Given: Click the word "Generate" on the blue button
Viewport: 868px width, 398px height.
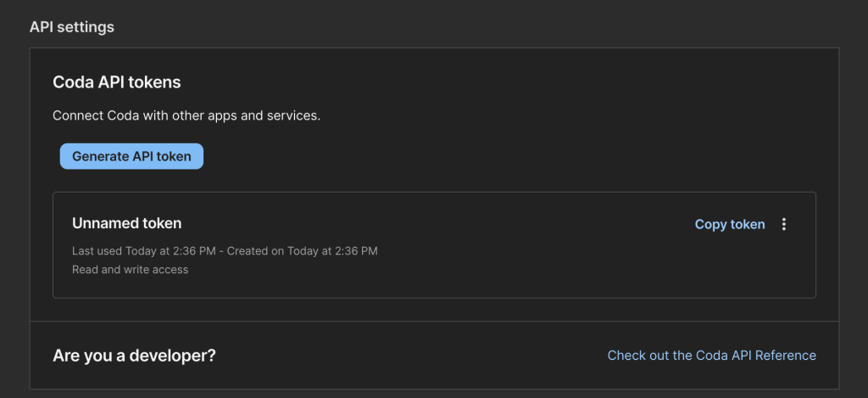Looking at the screenshot, I should [x=101, y=156].
